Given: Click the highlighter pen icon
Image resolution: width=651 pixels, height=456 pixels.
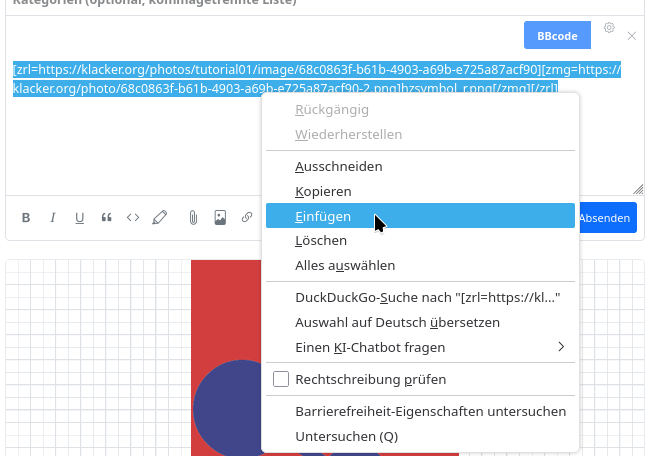Looking at the screenshot, I should pos(160,217).
